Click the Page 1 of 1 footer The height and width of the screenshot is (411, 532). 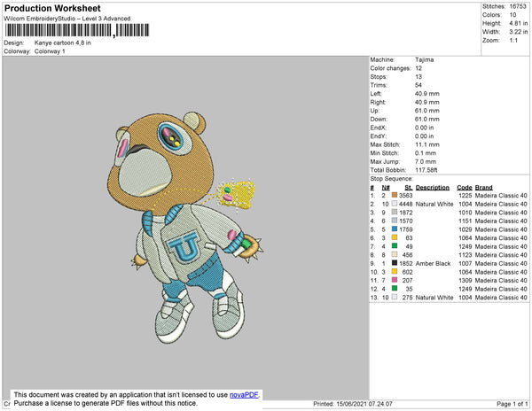512,404
